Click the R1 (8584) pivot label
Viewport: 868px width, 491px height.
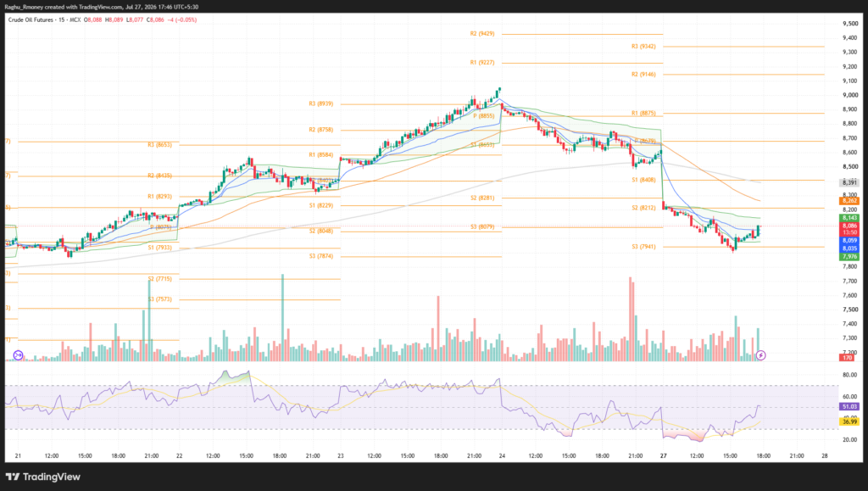321,155
